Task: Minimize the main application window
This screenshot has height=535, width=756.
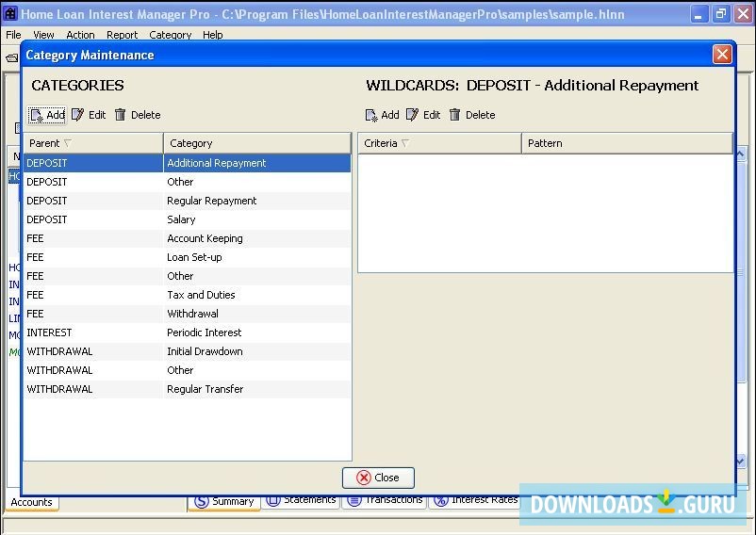Action: (698, 14)
